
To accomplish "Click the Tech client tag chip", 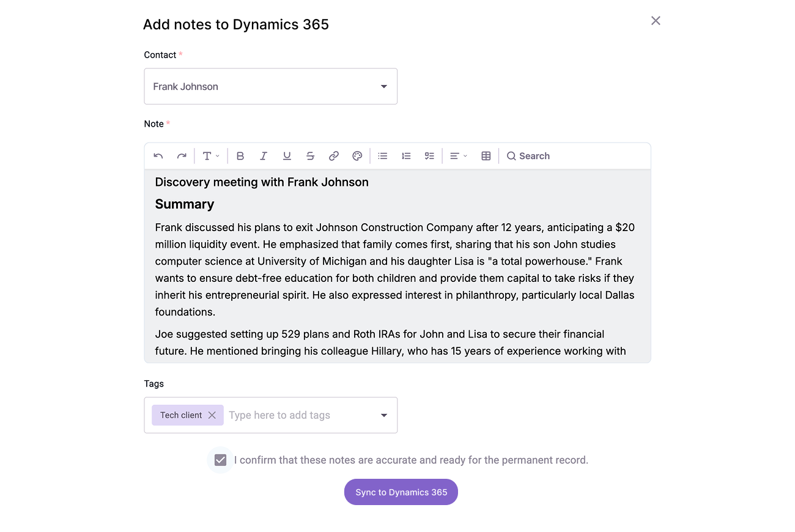I will 188,415.
